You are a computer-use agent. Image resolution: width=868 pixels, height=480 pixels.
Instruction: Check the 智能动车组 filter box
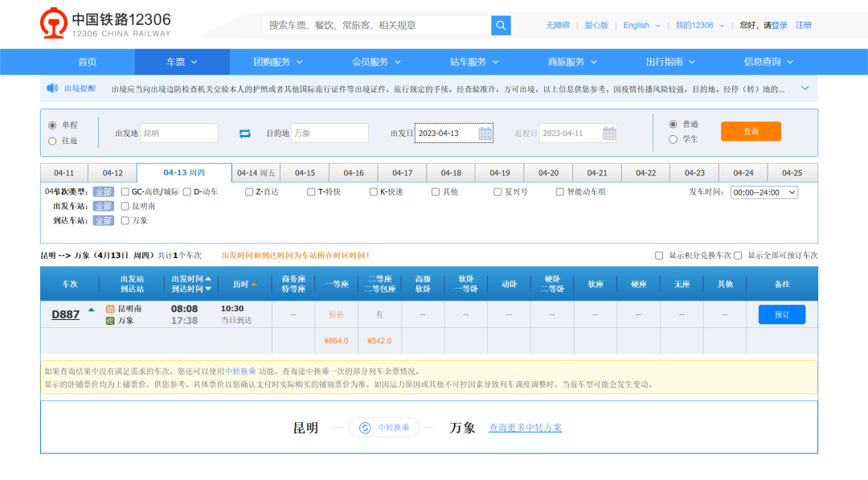(559, 192)
